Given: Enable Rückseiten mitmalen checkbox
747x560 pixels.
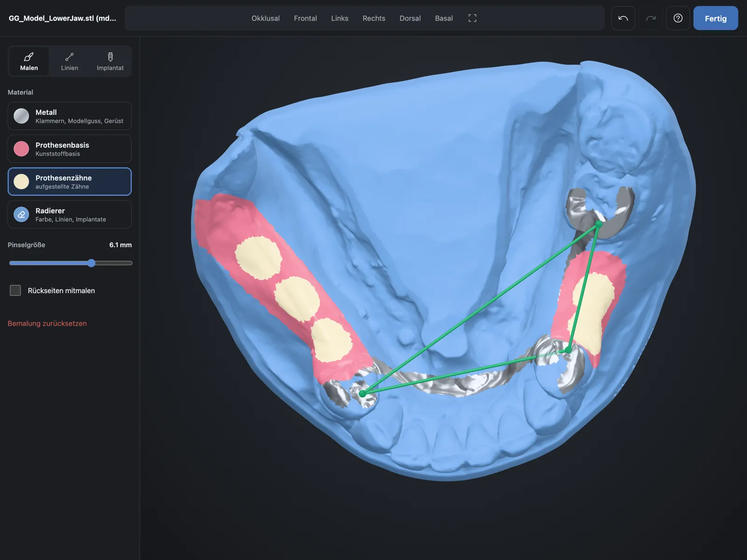Looking at the screenshot, I should (x=15, y=291).
